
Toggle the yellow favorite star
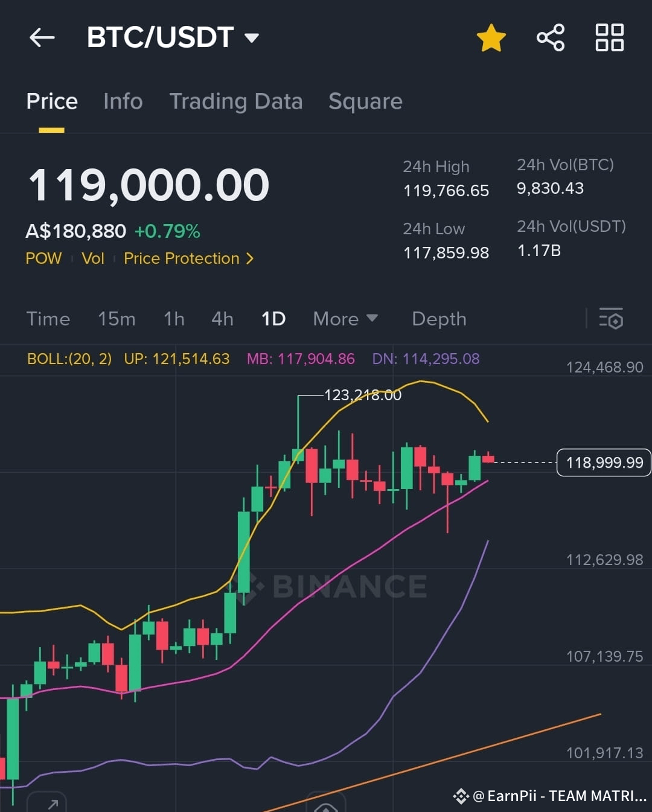tap(491, 37)
